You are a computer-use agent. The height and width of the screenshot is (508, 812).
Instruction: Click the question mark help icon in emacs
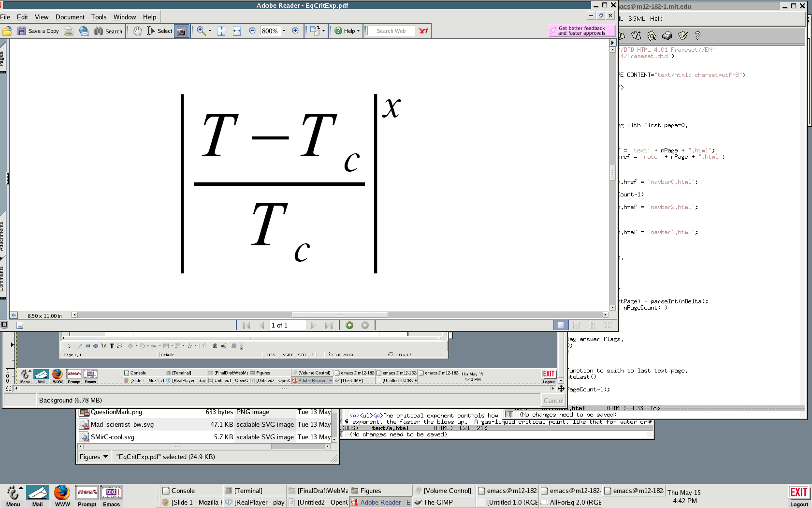pyautogui.click(x=697, y=35)
